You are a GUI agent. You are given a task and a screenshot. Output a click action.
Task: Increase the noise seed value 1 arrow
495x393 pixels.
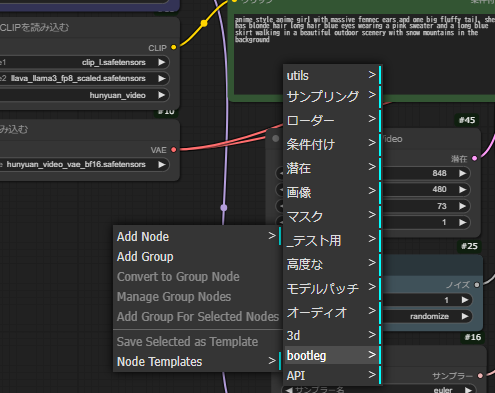(x=465, y=300)
